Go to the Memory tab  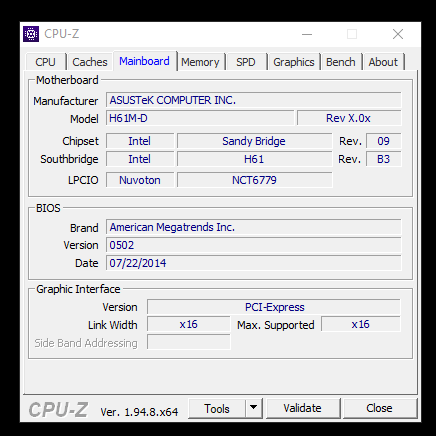(x=200, y=62)
